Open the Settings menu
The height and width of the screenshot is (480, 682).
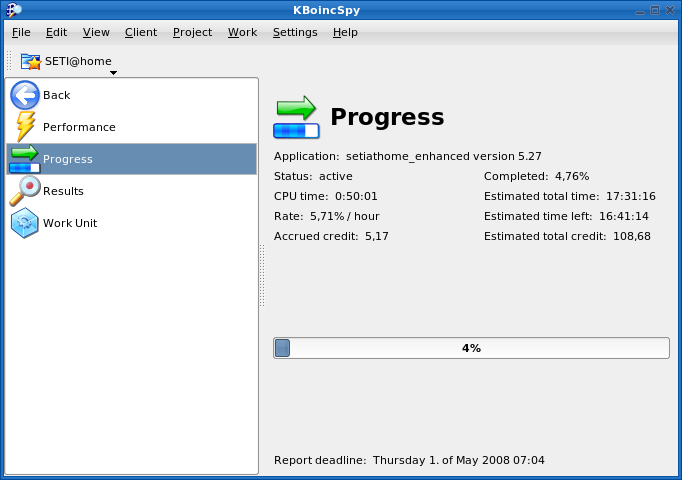(295, 32)
